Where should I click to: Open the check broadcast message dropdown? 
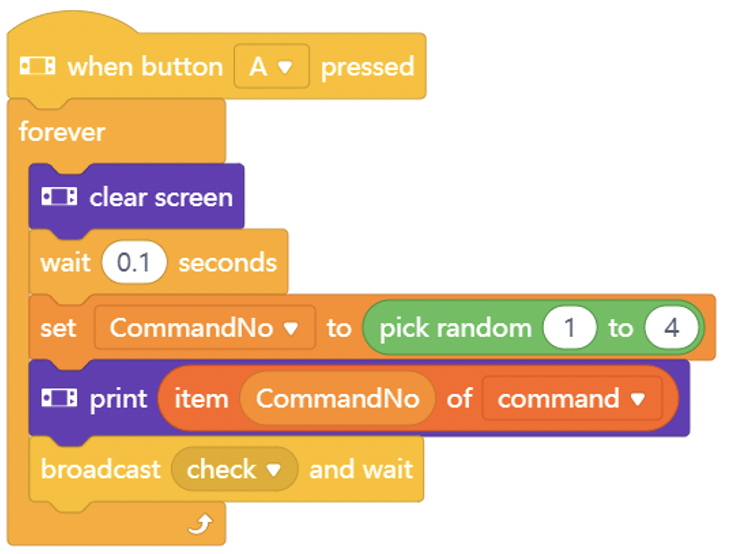point(234,469)
